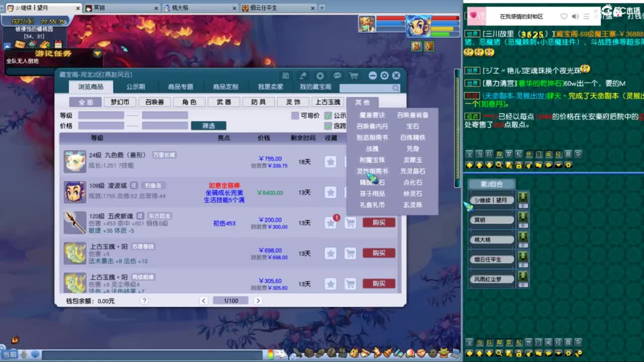
Task: Toggle the 世 world channel filter in upper row
Action: pos(529,154)
